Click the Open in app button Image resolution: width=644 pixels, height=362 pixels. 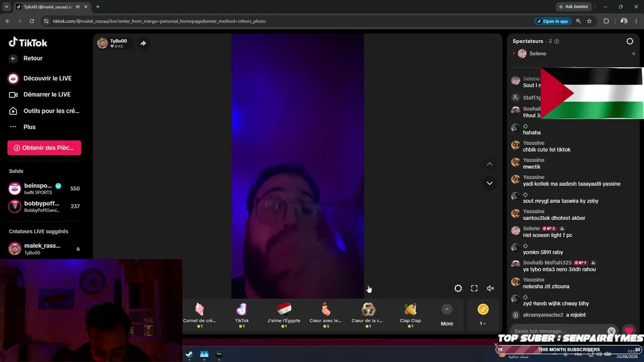tap(552, 21)
